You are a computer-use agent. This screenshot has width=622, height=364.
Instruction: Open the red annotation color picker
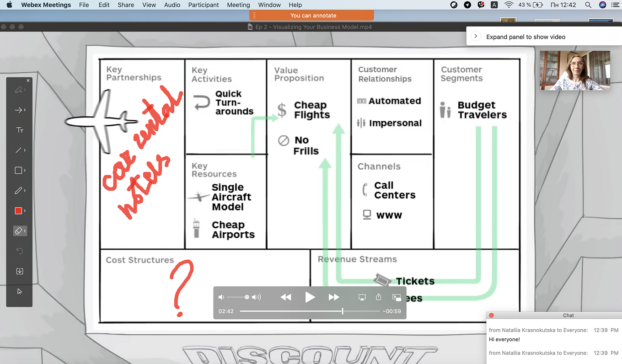tap(18, 211)
